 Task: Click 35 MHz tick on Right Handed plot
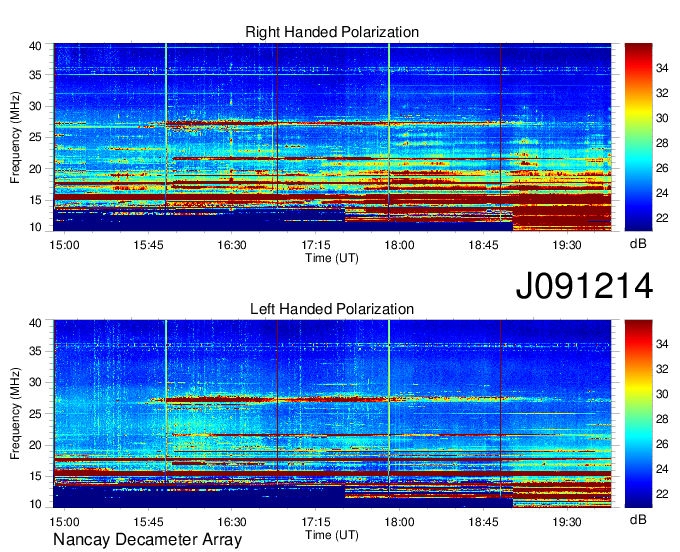(x=36, y=75)
